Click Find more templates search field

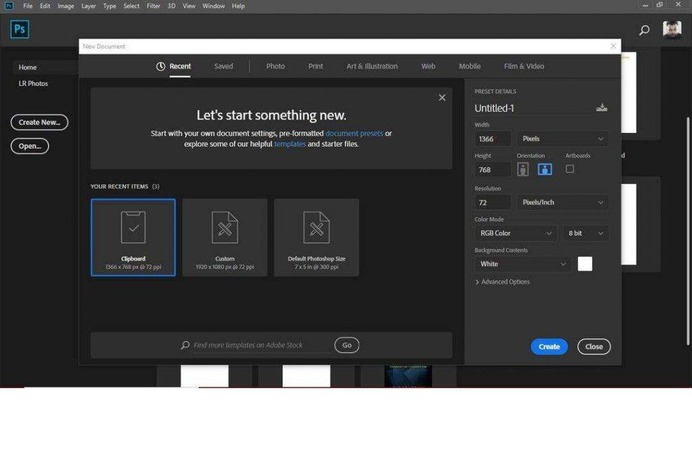click(262, 345)
